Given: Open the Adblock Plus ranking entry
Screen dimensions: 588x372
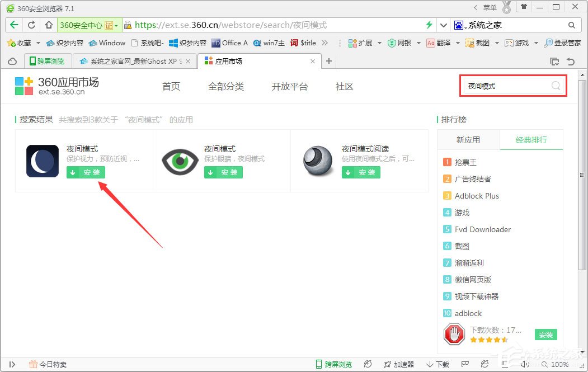Looking at the screenshot, I should [x=477, y=196].
